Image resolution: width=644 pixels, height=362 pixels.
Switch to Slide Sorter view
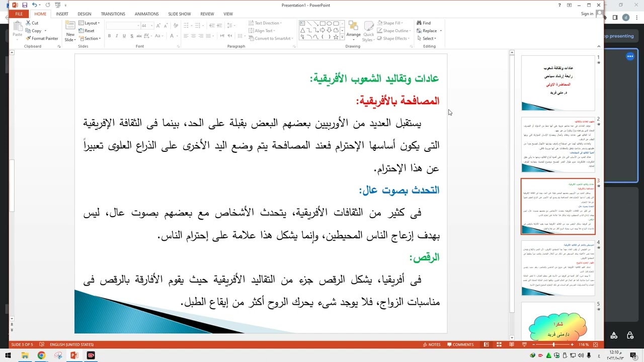point(499,344)
